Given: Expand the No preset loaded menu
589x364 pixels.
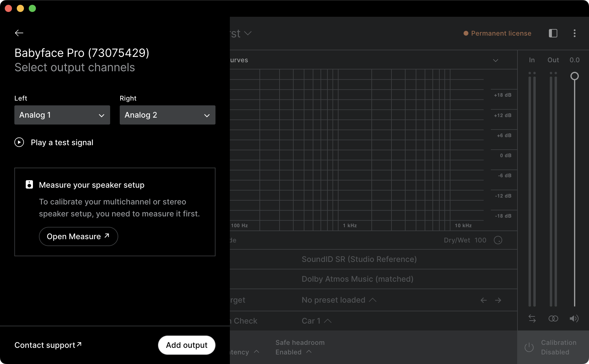Looking at the screenshot, I should tap(339, 300).
